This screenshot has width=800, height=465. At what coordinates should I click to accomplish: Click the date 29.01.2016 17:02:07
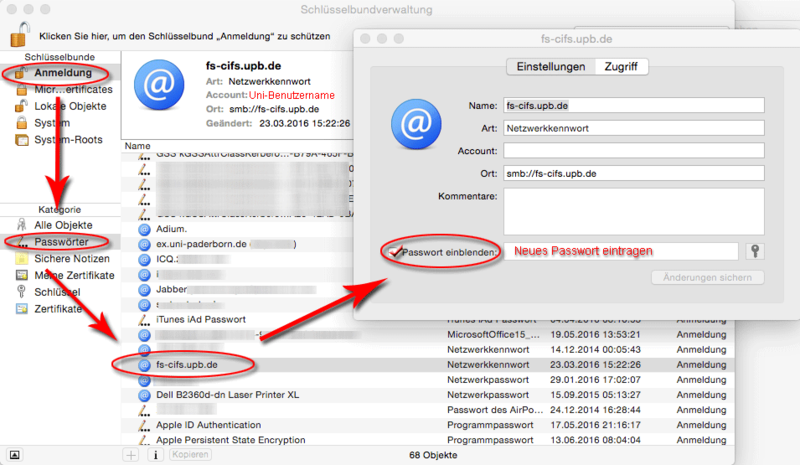pos(595,380)
